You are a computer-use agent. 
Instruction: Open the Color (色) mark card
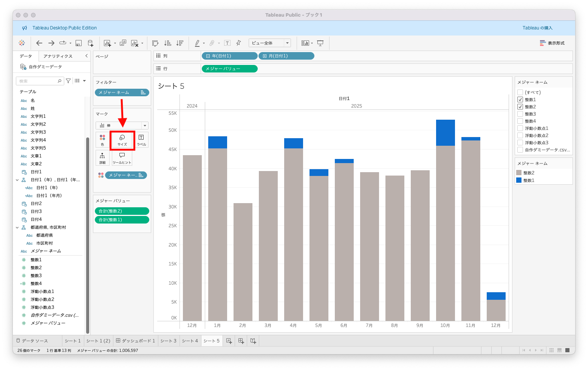point(102,140)
